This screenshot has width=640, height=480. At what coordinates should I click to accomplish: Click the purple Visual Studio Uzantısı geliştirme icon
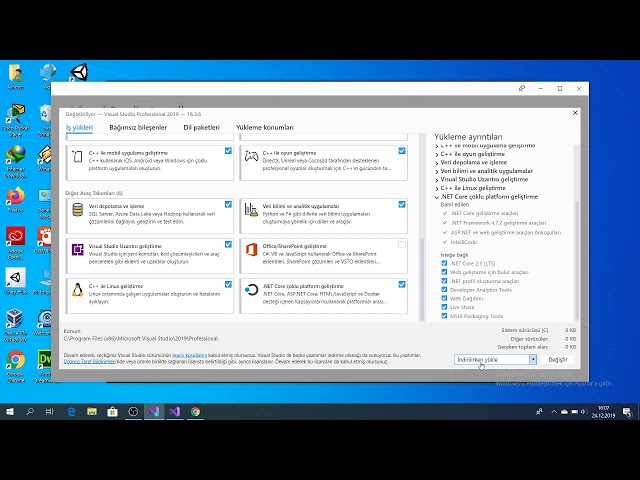(78, 249)
